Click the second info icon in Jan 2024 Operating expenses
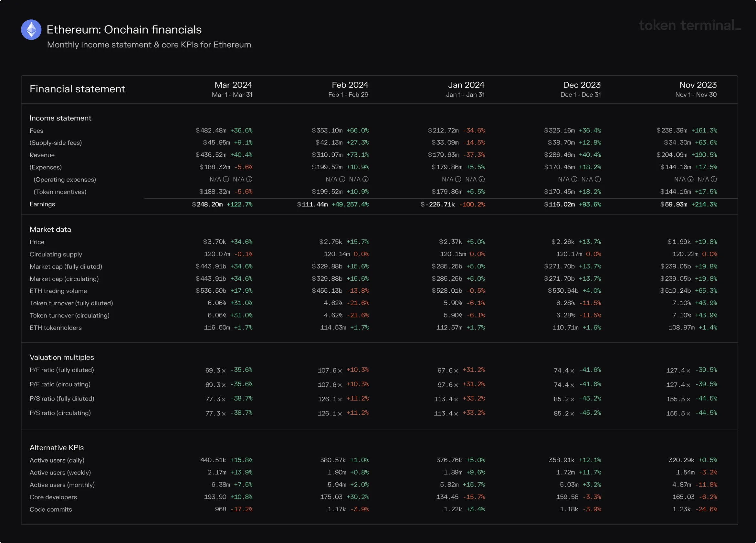Image resolution: width=756 pixels, height=543 pixels. click(482, 179)
